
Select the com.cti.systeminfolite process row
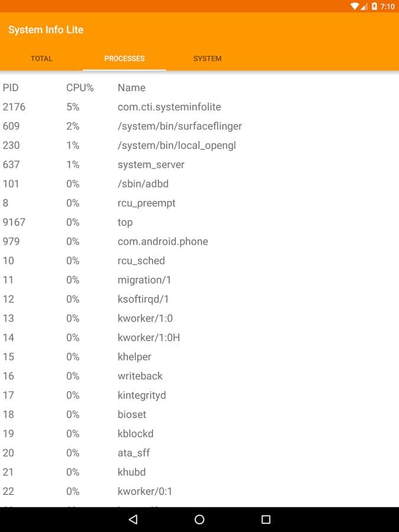click(169, 107)
